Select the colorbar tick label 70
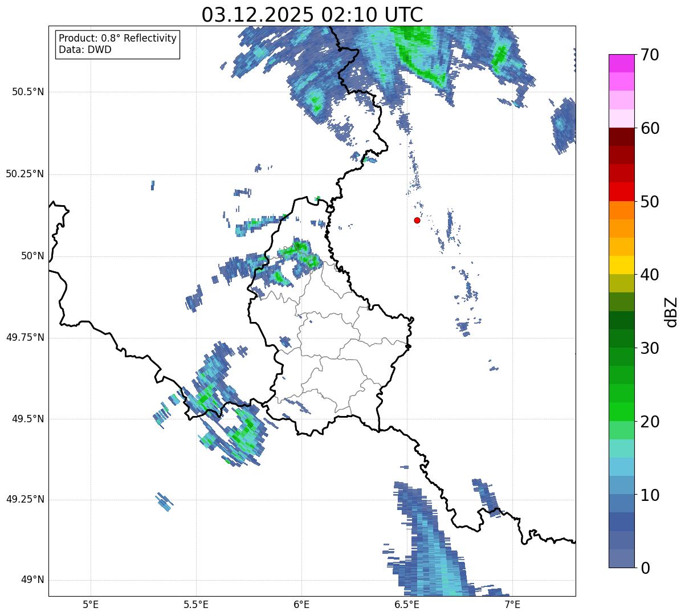Screen dimensions: 685x616 click(x=650, y=55)
